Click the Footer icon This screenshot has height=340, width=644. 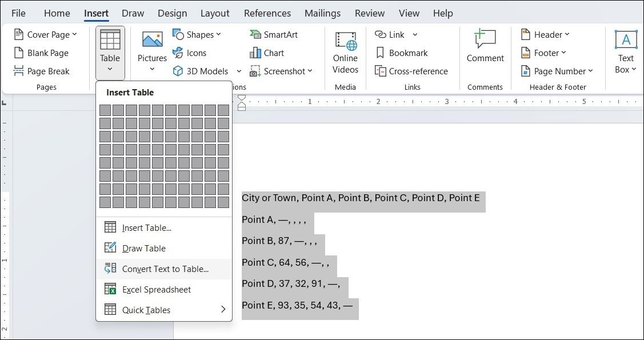(x=525, y=53)
